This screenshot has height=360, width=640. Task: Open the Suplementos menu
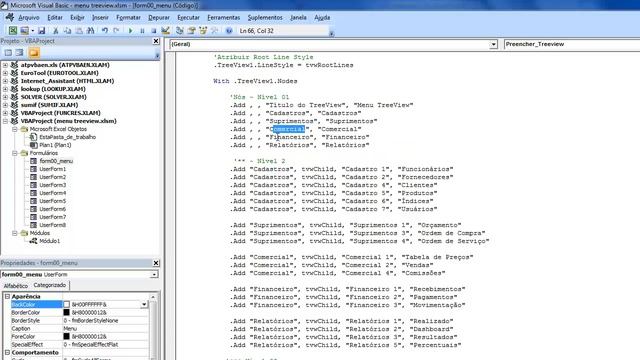265,18
